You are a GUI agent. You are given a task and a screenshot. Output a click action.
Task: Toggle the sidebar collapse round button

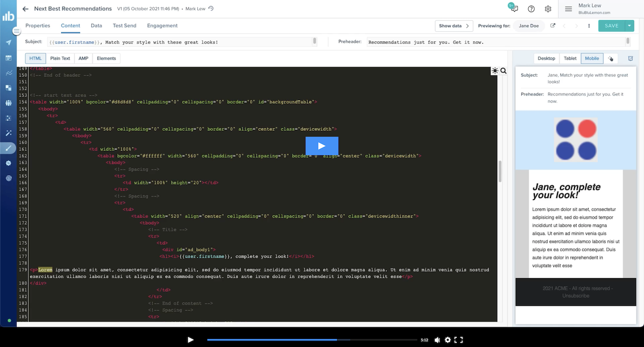tap(17, 31)
